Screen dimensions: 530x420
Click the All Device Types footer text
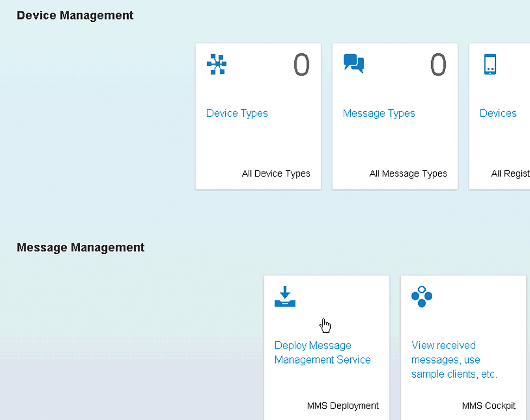(276, 174)
